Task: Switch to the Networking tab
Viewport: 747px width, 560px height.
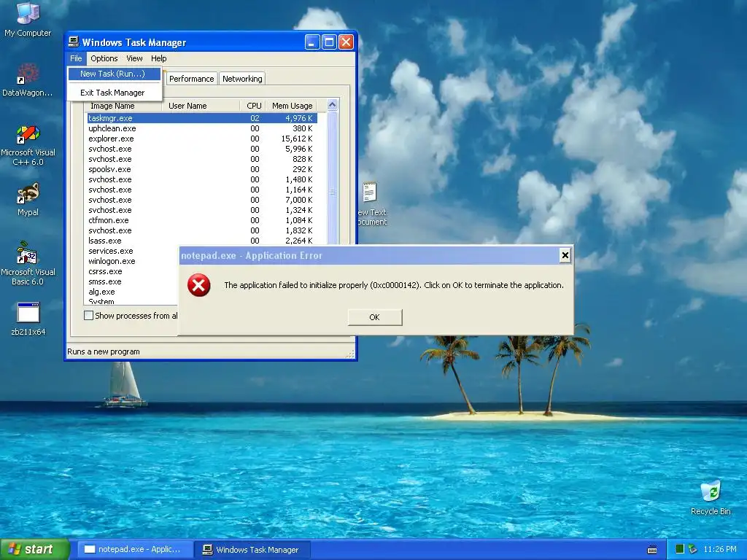Action: tap(242, 79)
